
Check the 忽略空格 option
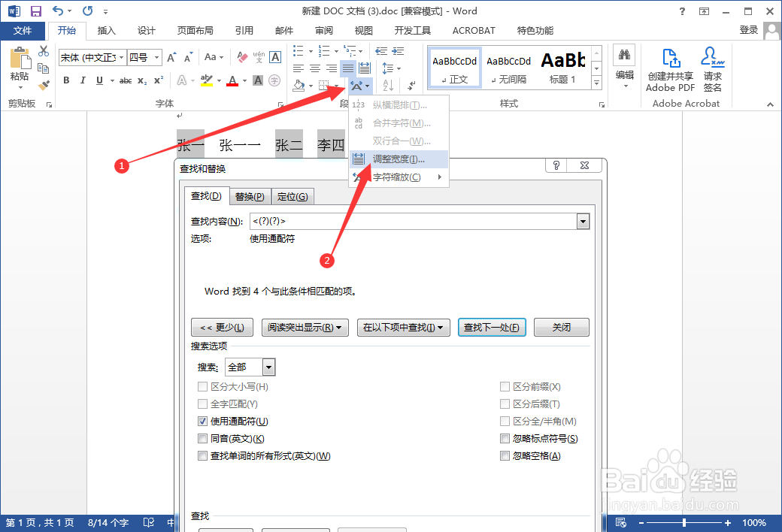pyautogui.click(x=505, y=455)
